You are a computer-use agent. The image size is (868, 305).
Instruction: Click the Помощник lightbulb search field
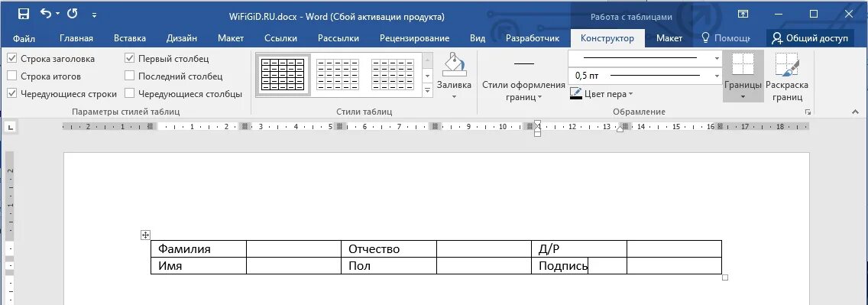click(x=726, y=38)
